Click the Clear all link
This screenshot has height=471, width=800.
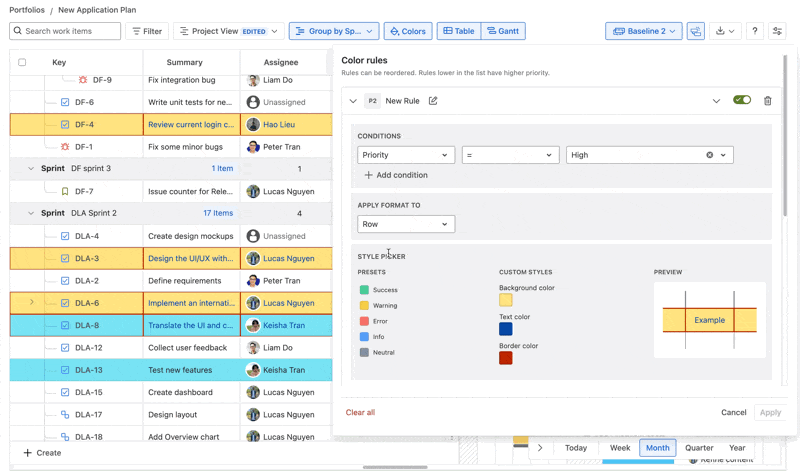pyautogui.click(x=360, y=412)
